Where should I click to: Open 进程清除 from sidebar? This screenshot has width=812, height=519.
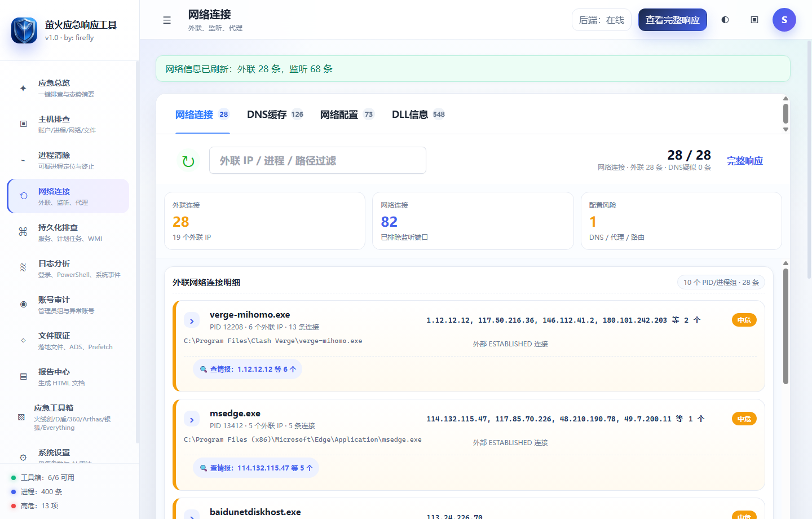click(x=68, y=160)
